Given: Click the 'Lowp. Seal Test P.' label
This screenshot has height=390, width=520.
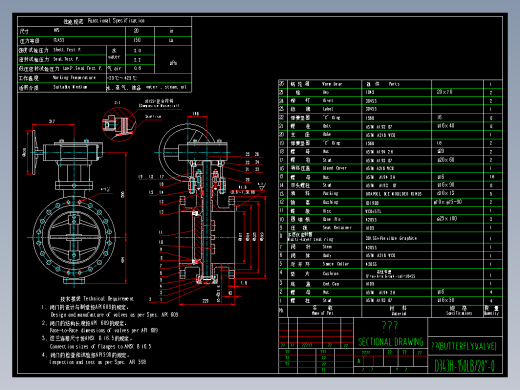Looking at the screenshot, I should (82, 68).
